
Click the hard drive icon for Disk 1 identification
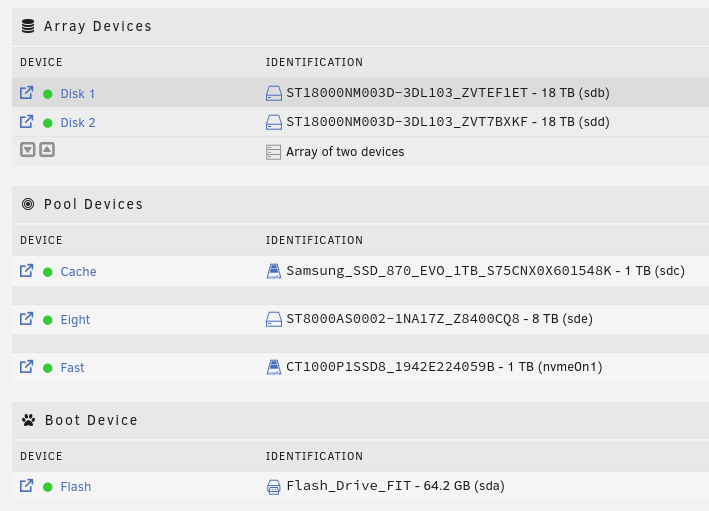tap(274, 93)
